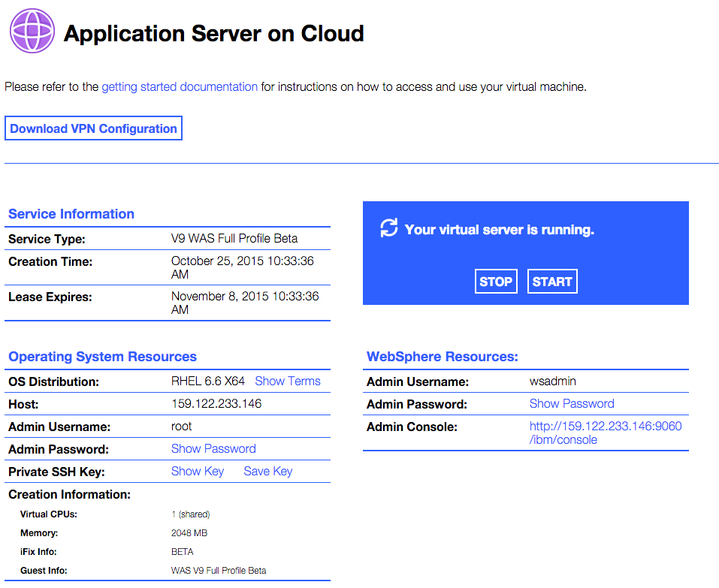This screenshot has width=719, height=588.
Task: Click the wsadmin username value
Action: 552,381
